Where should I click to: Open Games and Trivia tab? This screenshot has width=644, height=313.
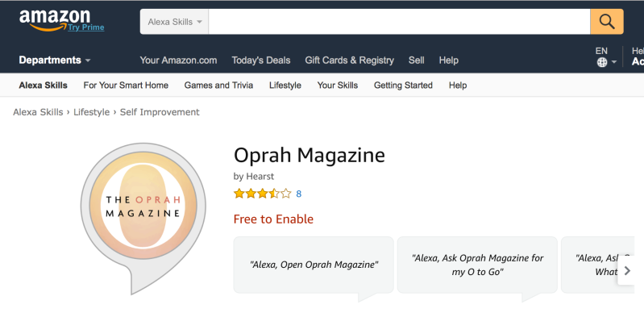coord(218,86)
